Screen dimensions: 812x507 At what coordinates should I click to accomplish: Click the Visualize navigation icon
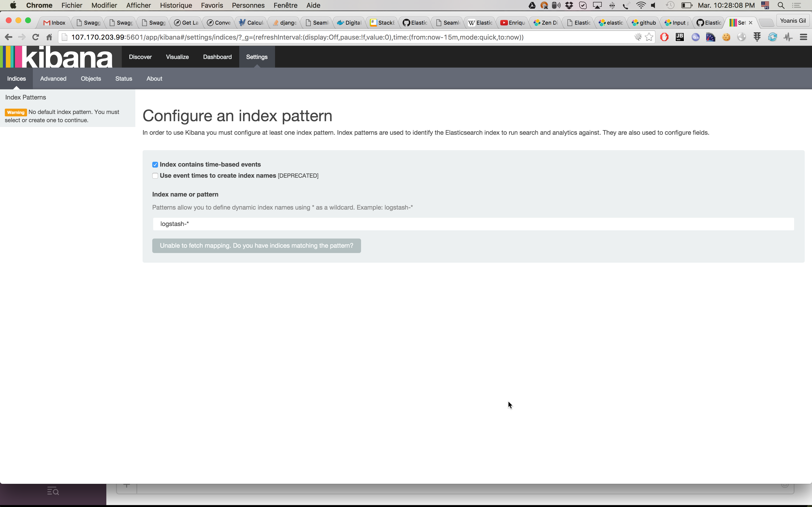pyautogui.click(x=177, y=57)
